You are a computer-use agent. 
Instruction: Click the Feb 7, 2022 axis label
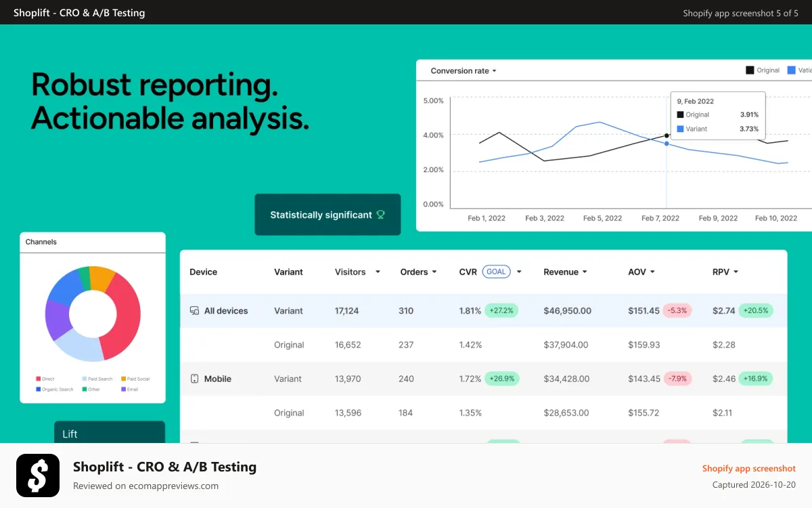tap(660, 218)
